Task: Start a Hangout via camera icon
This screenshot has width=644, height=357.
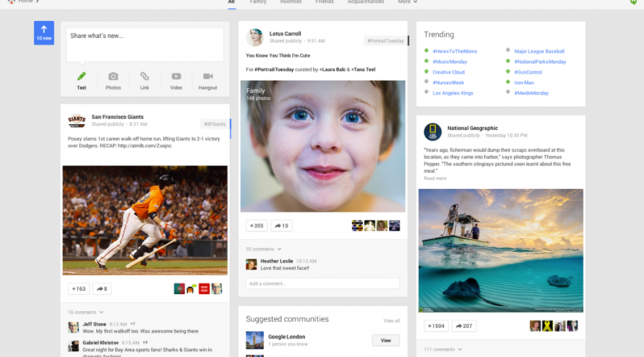Action: 208,77
